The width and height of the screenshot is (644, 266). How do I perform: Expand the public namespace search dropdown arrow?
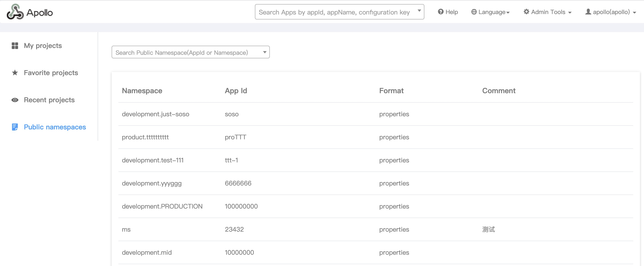(265, 52)
